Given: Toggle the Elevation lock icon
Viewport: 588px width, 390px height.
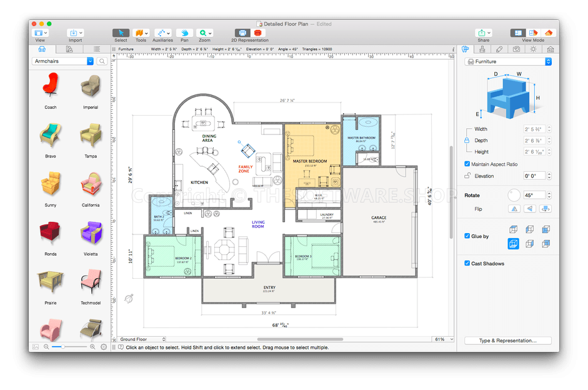Looking at the screenshot, I should pyautogui.click(x=467, y=176).
